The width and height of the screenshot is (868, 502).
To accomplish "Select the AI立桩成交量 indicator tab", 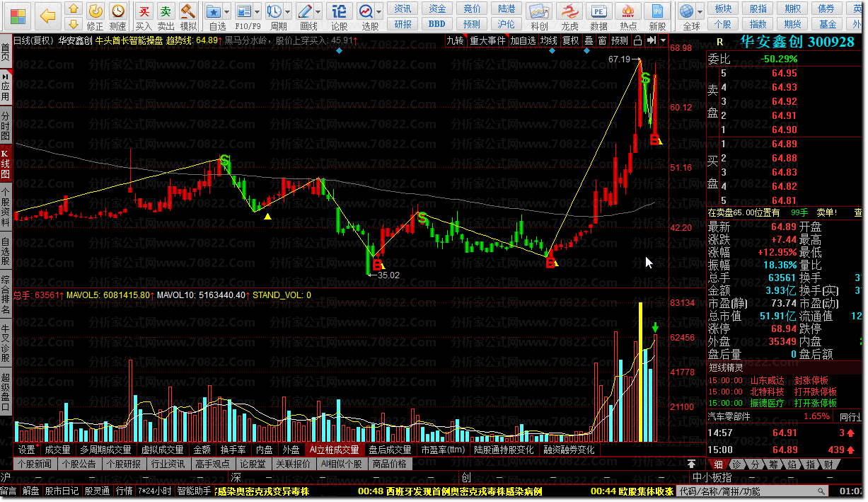I will pos(334,450).
